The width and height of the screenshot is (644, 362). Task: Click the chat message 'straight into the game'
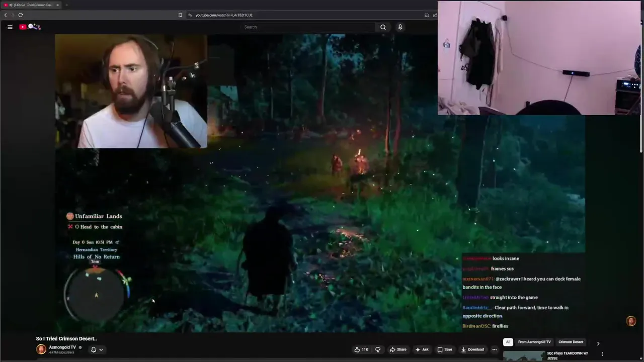point(514,297)
